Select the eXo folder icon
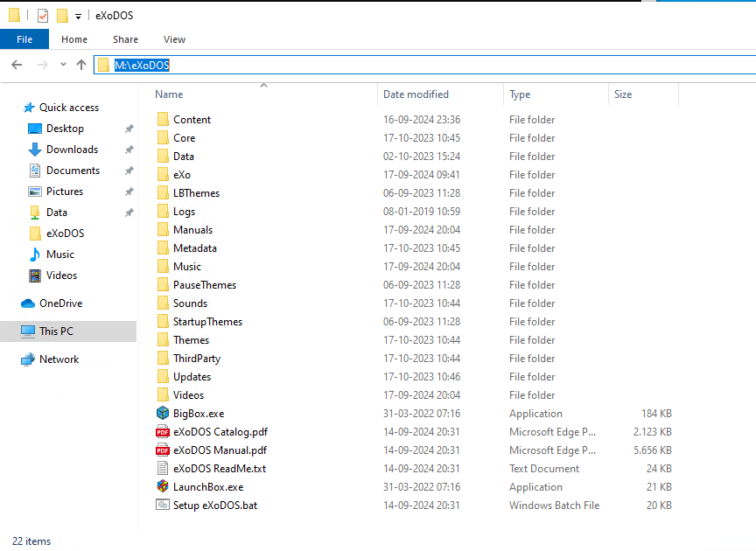Viewport: 756px width, 551px height. click(x=163, y=174)
